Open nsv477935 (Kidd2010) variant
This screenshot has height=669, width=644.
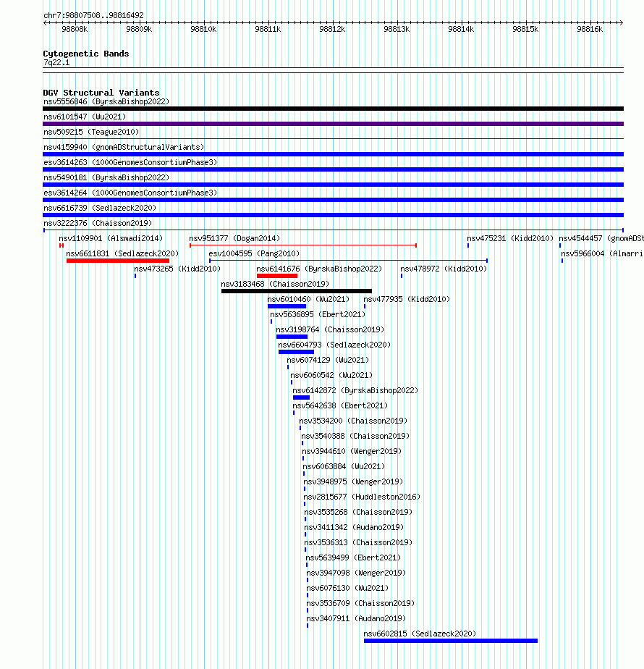(x=407, y=299)
